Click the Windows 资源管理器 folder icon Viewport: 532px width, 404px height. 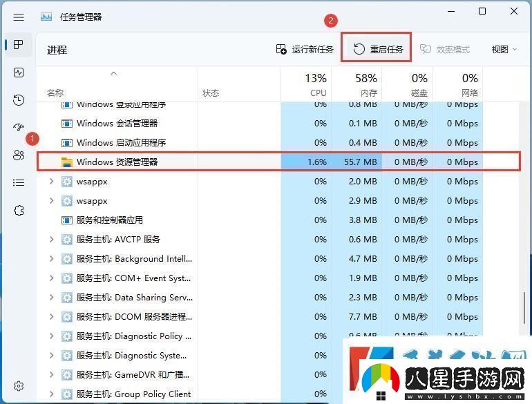point(67,162)
